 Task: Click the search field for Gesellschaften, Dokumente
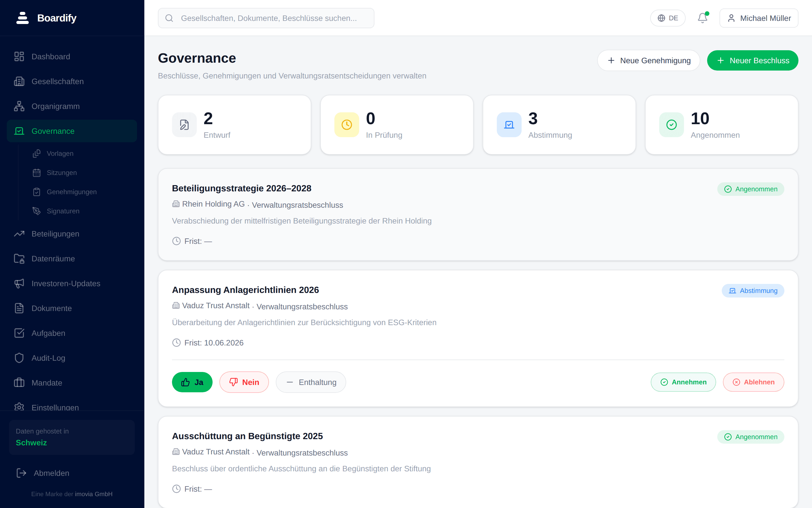[266, 18]
